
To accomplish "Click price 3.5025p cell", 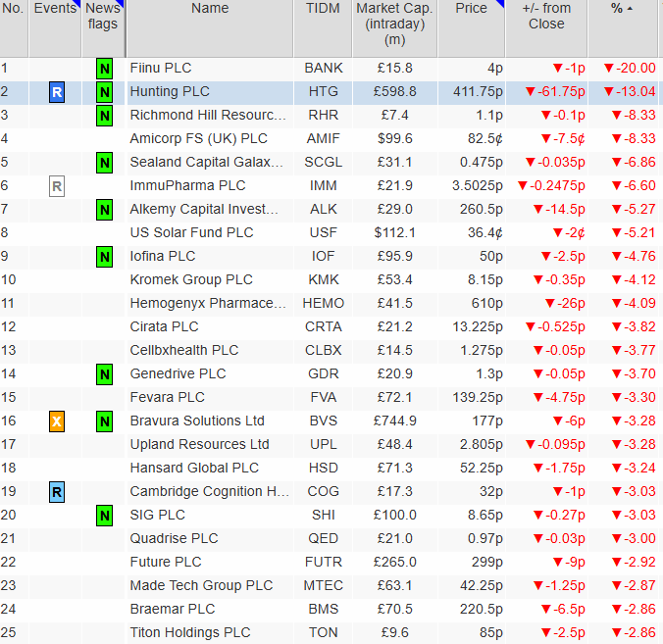I will pyautogui.click(x=472, y=185).
